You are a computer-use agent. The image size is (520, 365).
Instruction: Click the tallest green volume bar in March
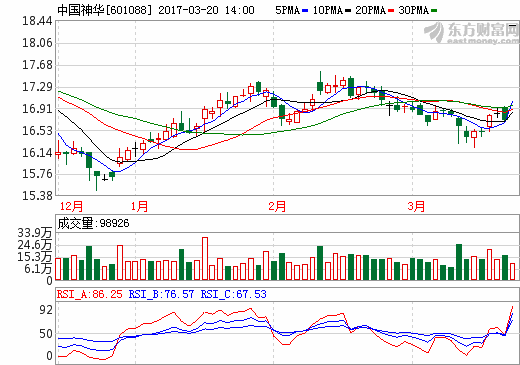click(459, 262)
